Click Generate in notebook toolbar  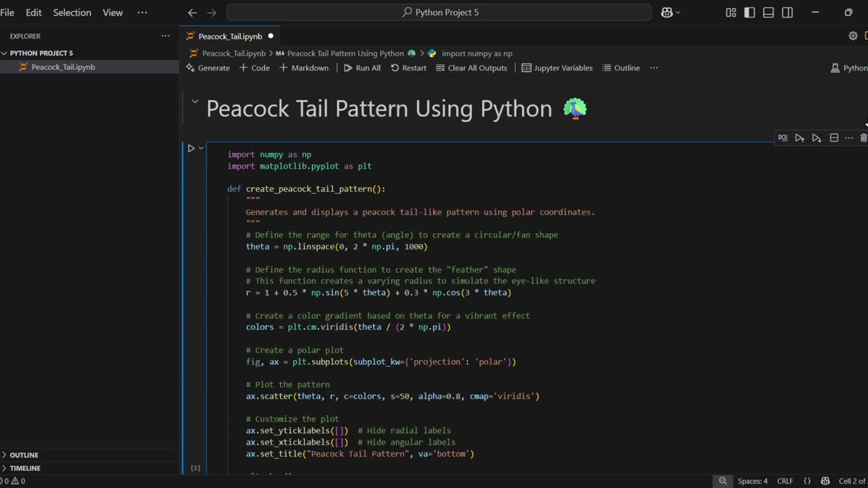208,68
